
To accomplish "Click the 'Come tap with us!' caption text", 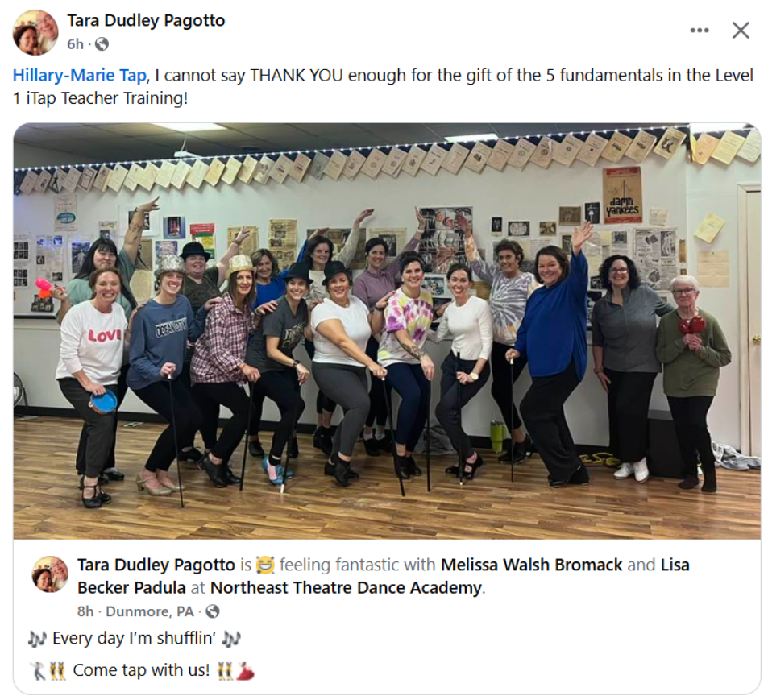I will tap(141, 669).
